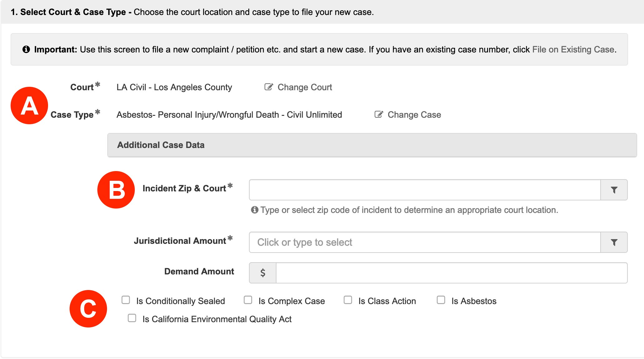Check Is Conditionally Sealed
This screenshot has width=644, height=359.
pos(126,300)
